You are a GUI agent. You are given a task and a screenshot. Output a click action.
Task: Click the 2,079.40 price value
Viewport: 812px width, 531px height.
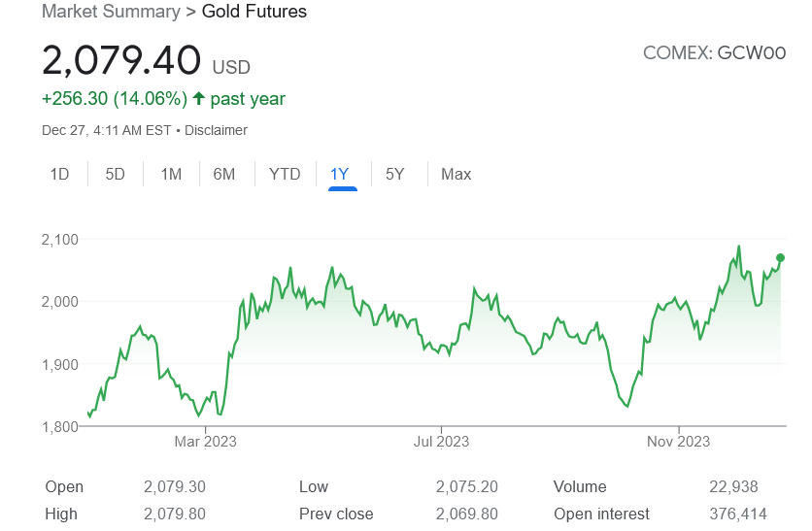coord(121,60)
